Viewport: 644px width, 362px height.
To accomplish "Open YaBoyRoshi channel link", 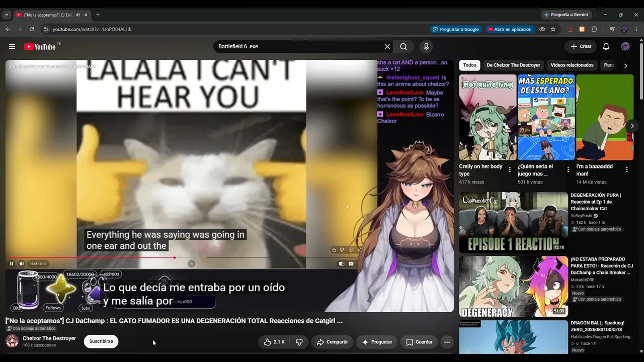I will [581, 216].
